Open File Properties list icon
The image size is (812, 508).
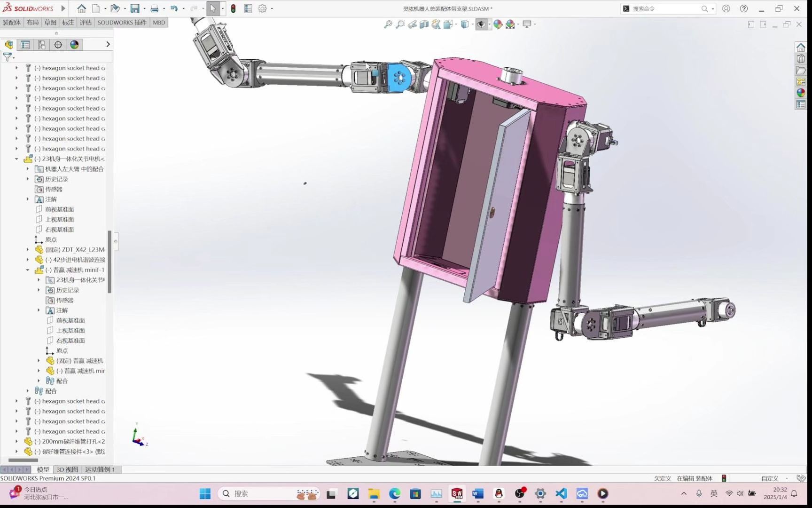248,8
